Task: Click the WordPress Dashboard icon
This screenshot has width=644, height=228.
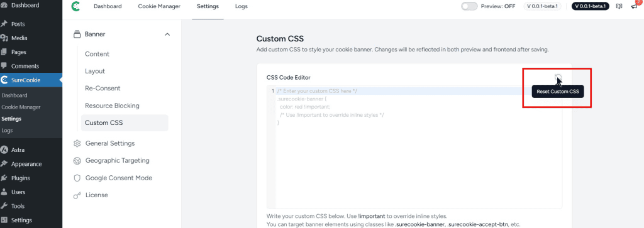Action: click(x=4, y=5)
